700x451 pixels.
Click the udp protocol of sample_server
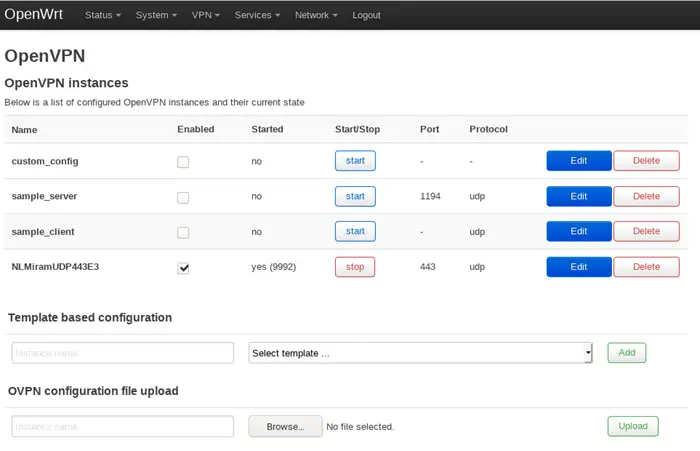point(477,196)
